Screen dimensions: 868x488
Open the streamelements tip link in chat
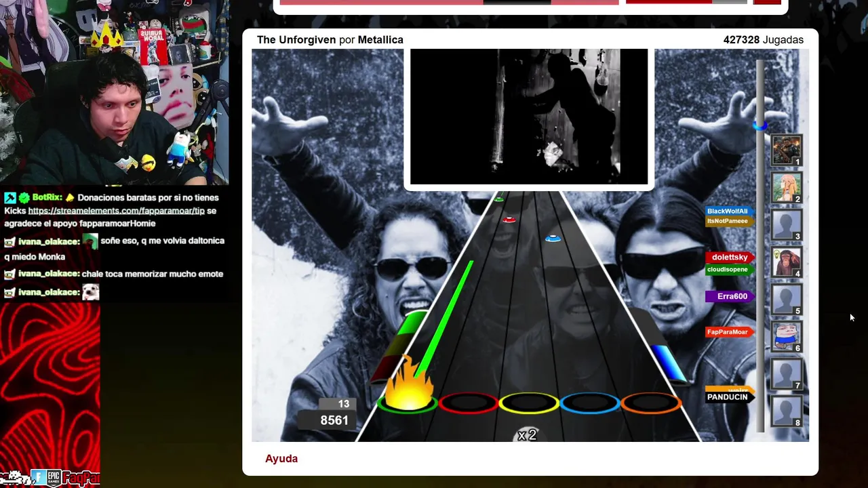point(116,211)
